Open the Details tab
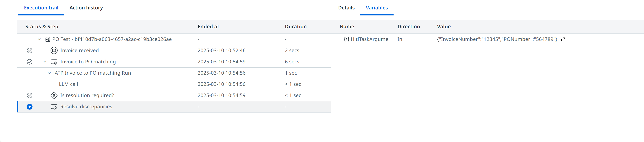This screenshot has width=644, height=142. click(x=346, y=8)
